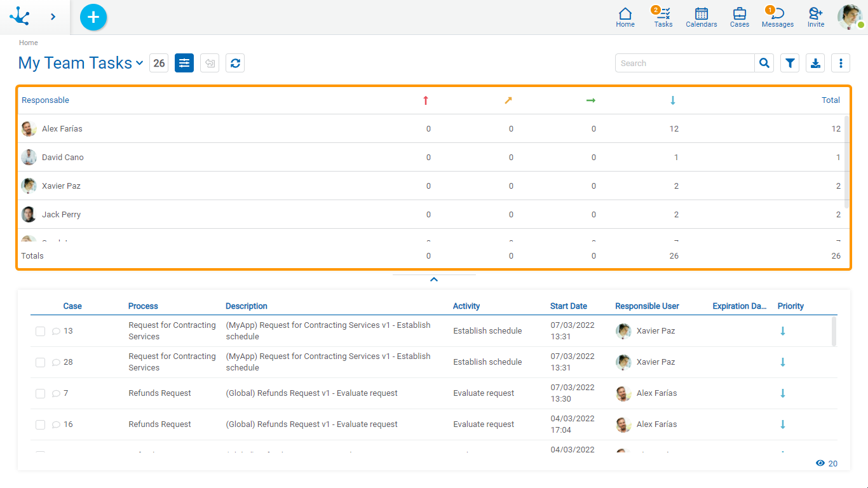Open Messages from the top bar
This screenshot has height=488, width=868.
[x=778, y=17]
